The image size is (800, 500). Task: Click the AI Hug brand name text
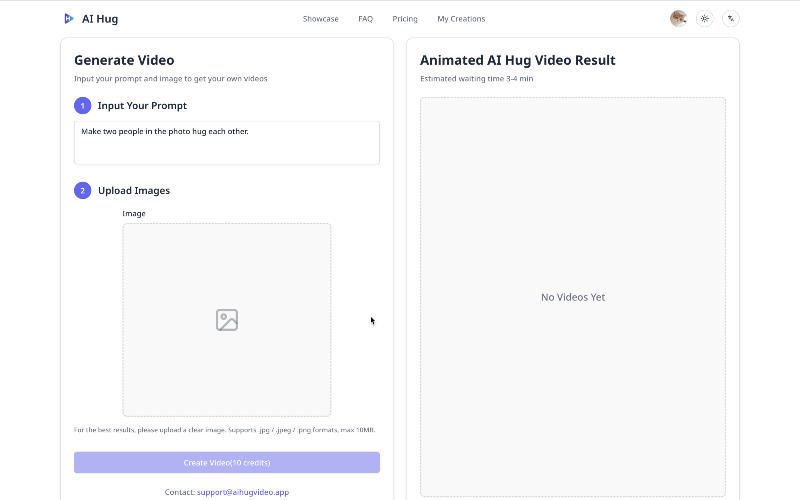(x=102, y=19)
